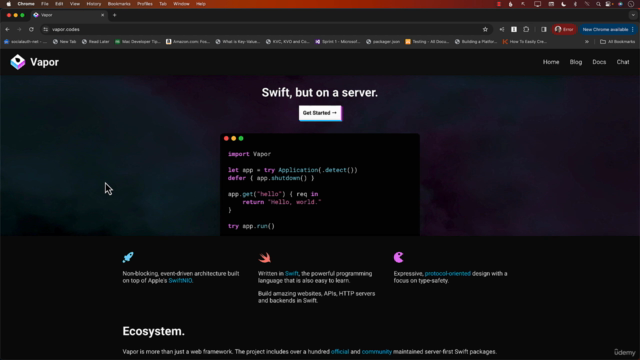Open the Chrome three-dot menu
The width and height of the screenshot is (640, 360).
633,29
